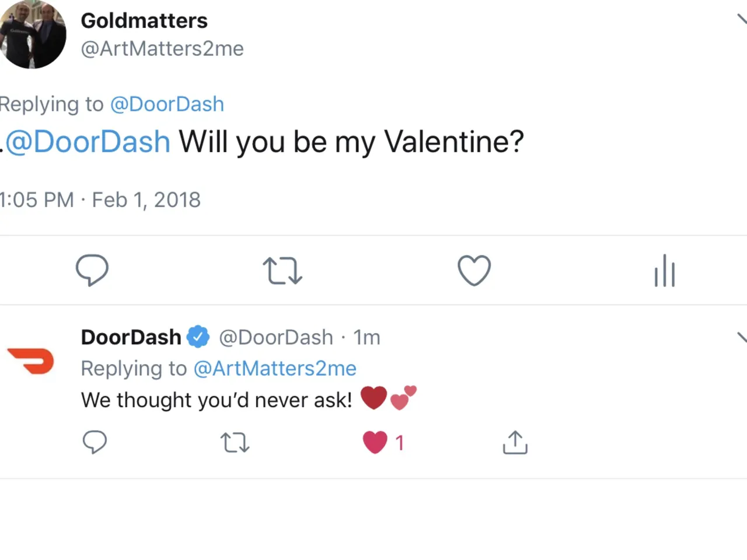This screenshot has height=560, width=747.
Task: Reply to DoorDash's response tweet
Action: click(x=95, y=442)
